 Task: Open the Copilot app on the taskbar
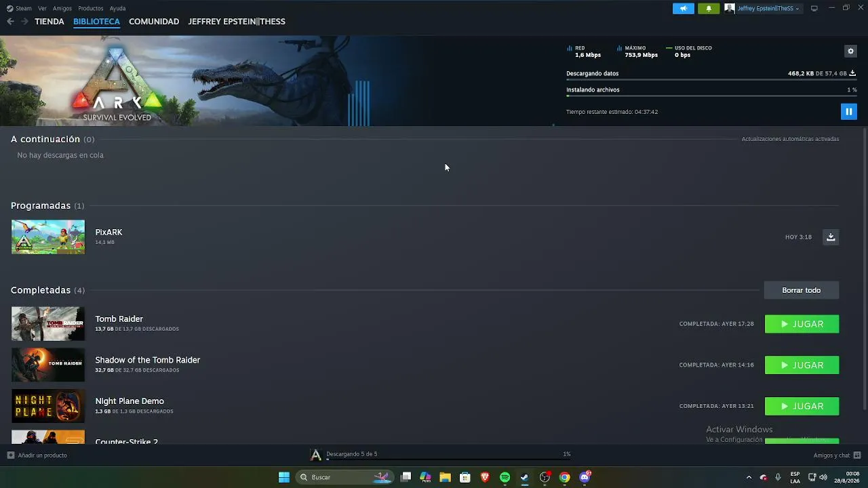point(425,477)
